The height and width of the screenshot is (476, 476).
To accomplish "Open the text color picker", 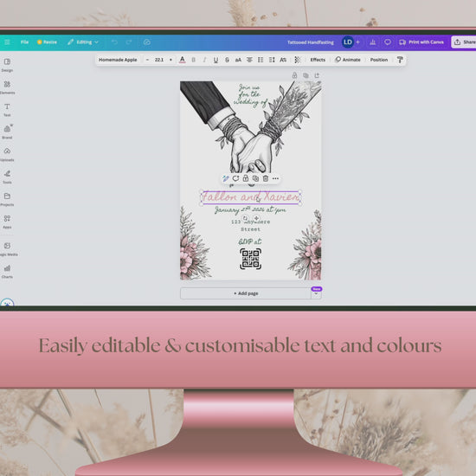I will (x=182, y=60).
